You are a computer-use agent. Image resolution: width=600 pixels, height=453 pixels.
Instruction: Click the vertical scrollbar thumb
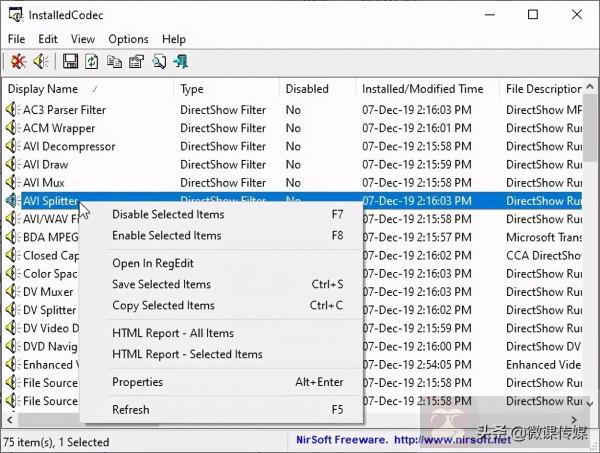tap(590, 128)
